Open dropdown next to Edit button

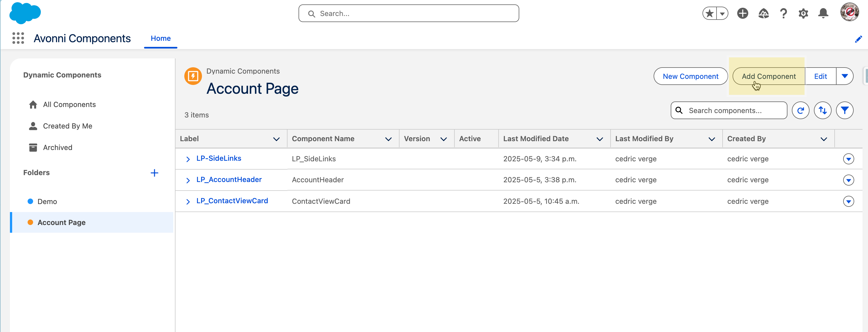click(845, 76)
